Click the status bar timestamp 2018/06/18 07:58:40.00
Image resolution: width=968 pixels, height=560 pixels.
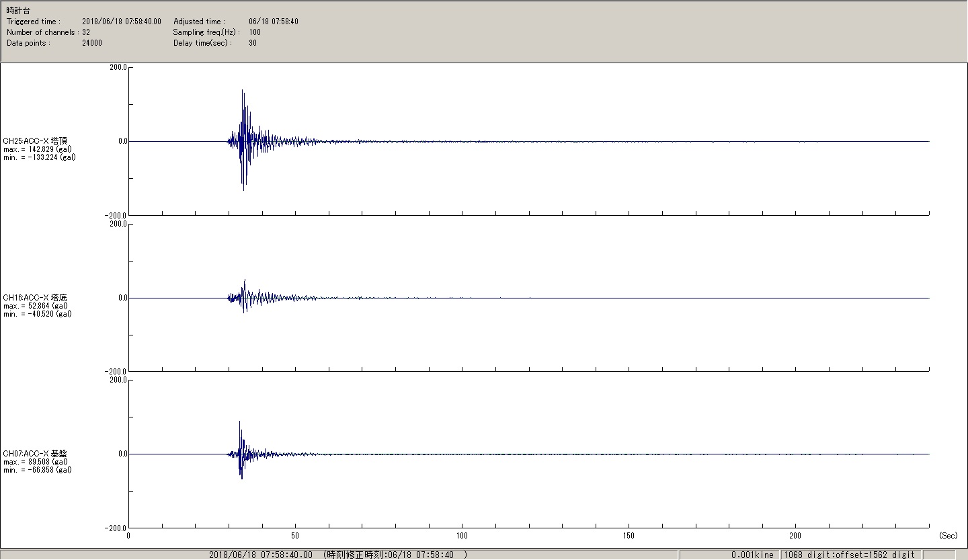261,555
